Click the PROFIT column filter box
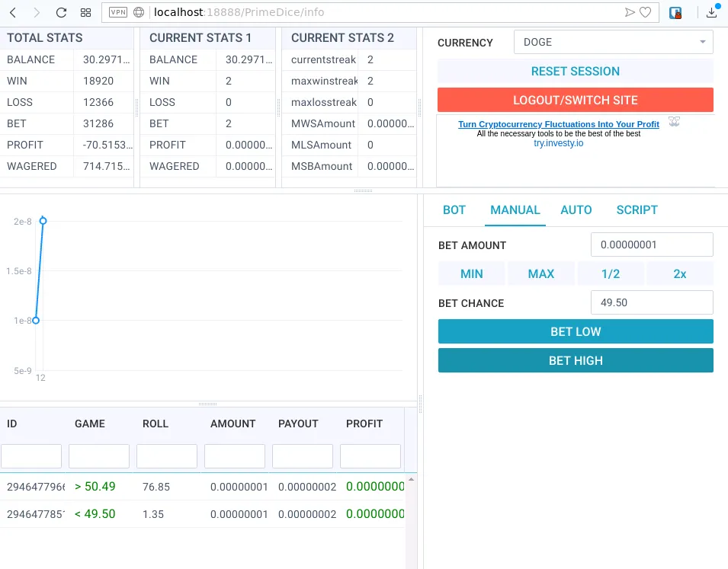 click(370, 456)
